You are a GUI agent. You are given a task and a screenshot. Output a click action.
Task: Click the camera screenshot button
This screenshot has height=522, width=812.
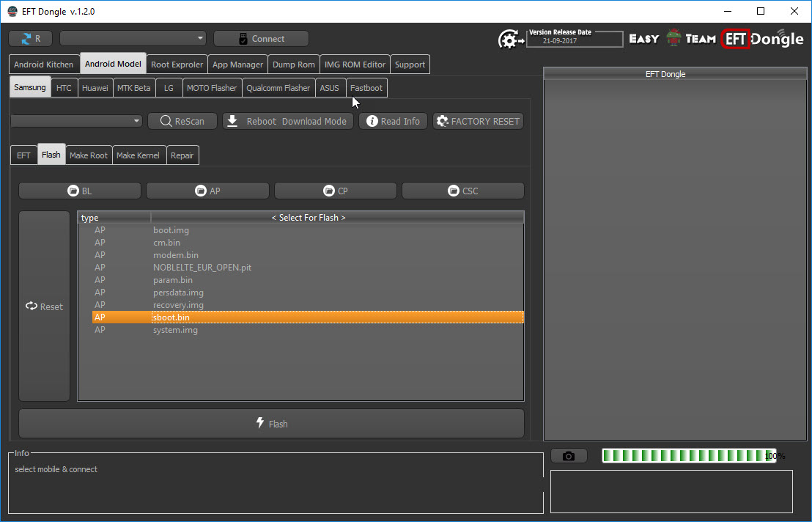tap(569, 456)
